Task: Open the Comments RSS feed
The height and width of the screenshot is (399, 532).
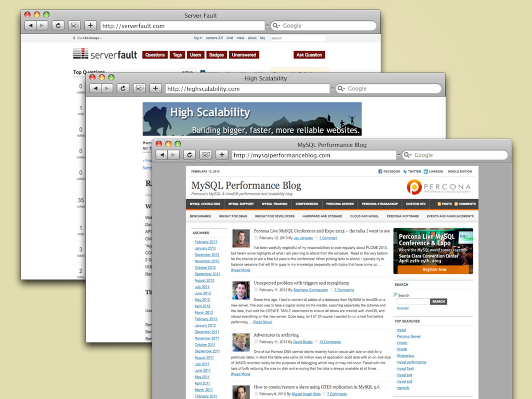Action: (x=465, y=204)
